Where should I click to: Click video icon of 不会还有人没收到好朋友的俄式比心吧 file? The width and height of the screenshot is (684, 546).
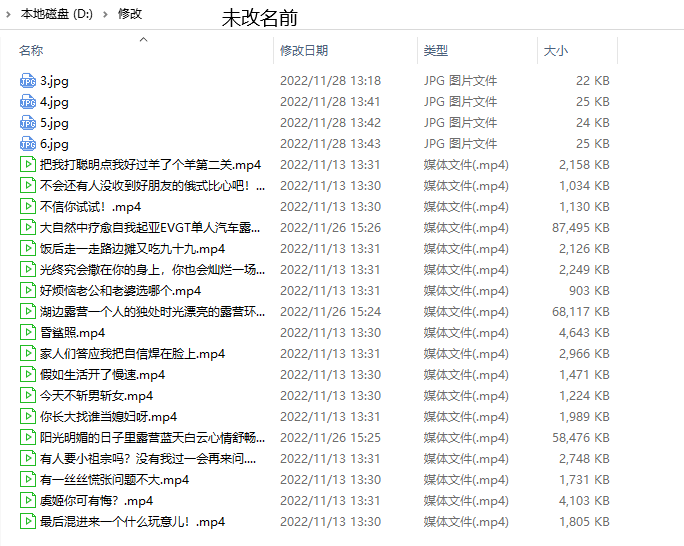[x=28, y=185]
